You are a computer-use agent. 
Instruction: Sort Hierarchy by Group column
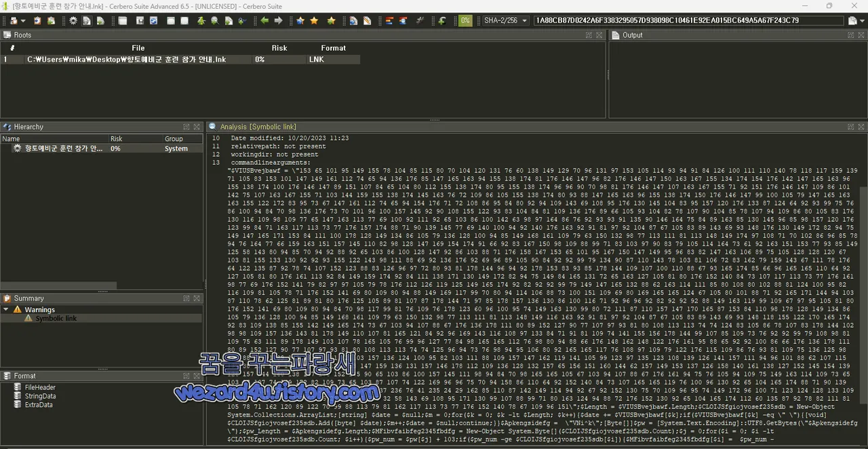pos(183,138)
